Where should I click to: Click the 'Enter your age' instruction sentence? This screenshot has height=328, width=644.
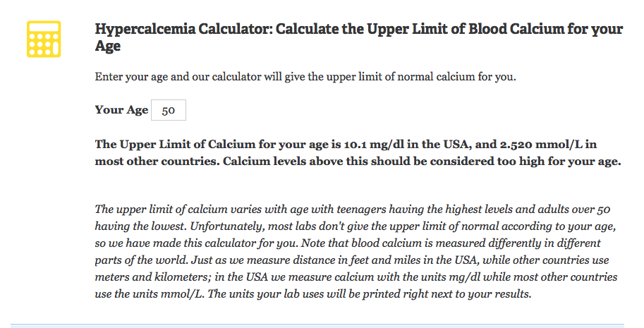tap(305, 76)
